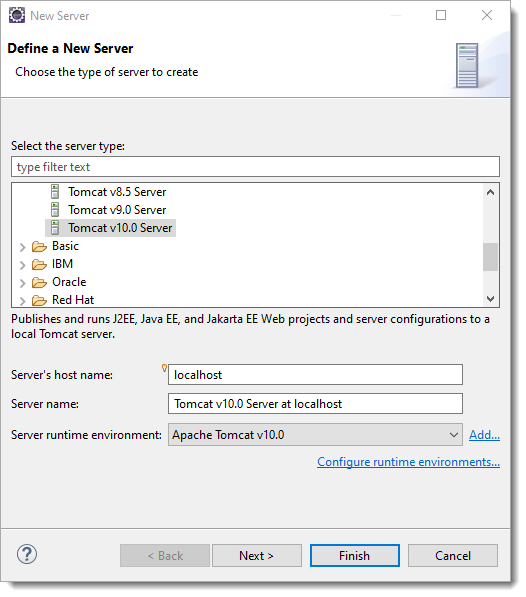Select Tomcat v8.5 Server in the list
The height and width of the screenshot is (597, 526).
click(x=117, y=192)
